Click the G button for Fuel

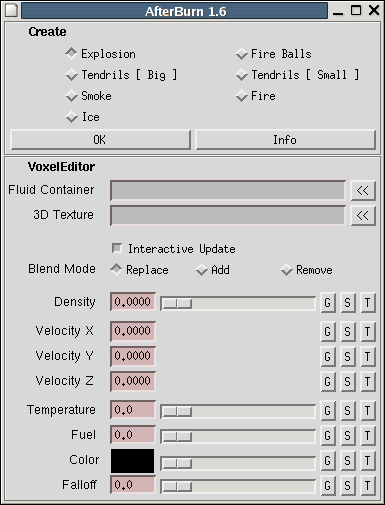click(x=328, y=436)
